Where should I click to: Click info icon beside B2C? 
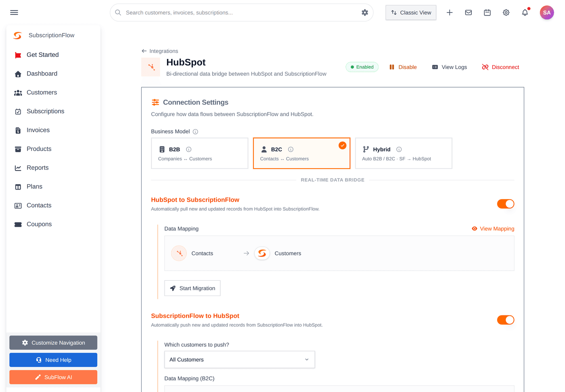[x=291, y=149]
